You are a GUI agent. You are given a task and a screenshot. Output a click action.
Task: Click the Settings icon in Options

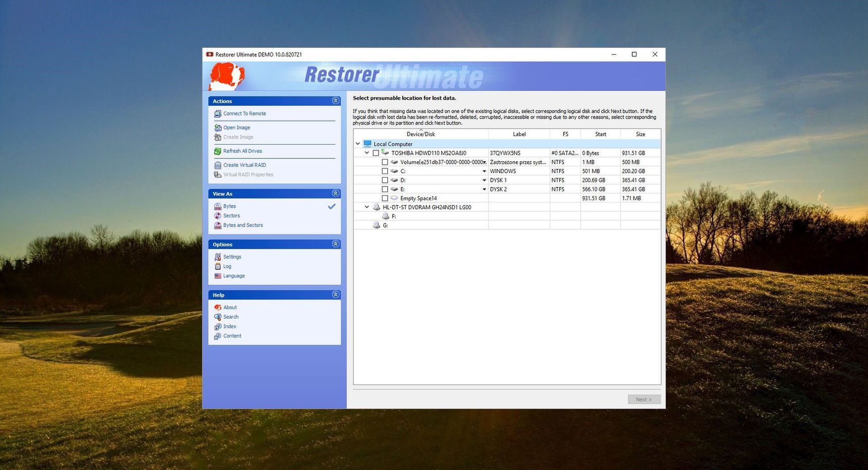click(218, 257)
